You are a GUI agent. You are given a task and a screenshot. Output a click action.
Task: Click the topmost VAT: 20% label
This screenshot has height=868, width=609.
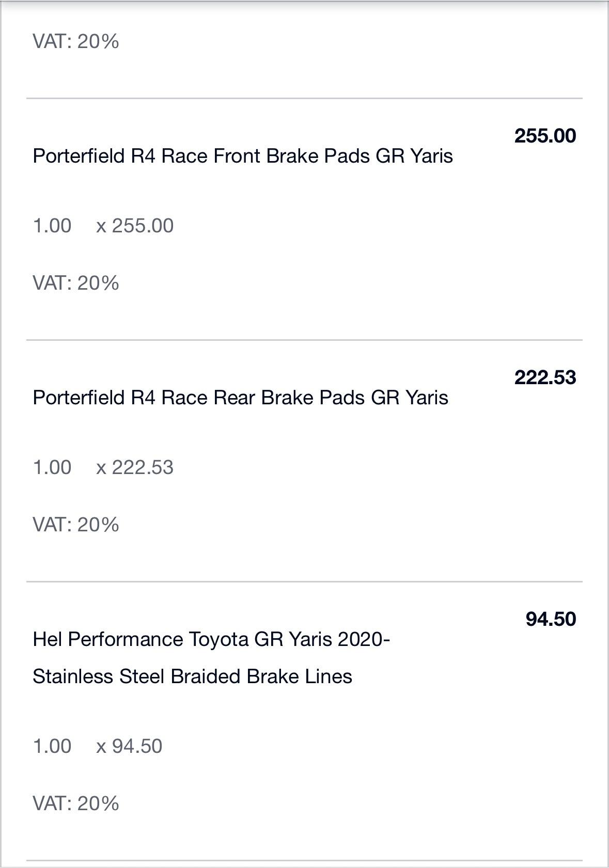point(76,41)
